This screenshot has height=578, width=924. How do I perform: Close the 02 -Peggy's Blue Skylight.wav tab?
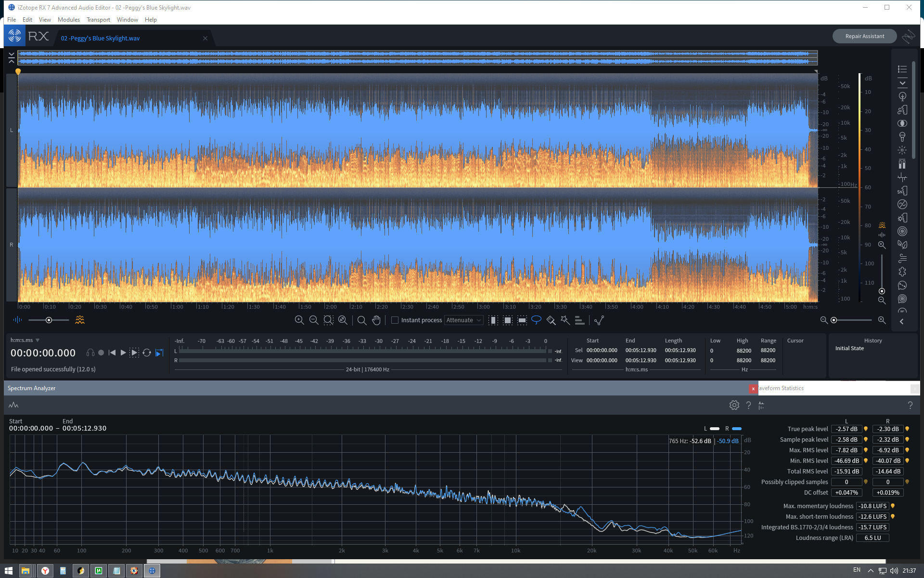click(205, 38)
